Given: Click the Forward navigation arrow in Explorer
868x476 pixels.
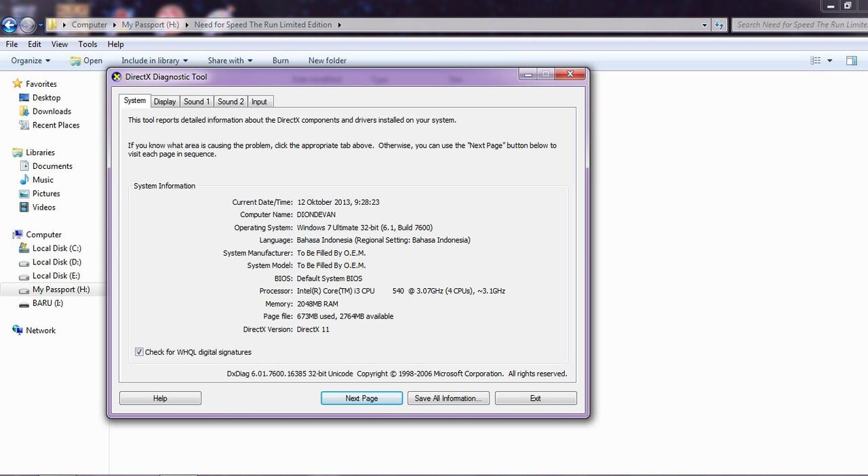Looking at the screenshot, I should 28,25.
